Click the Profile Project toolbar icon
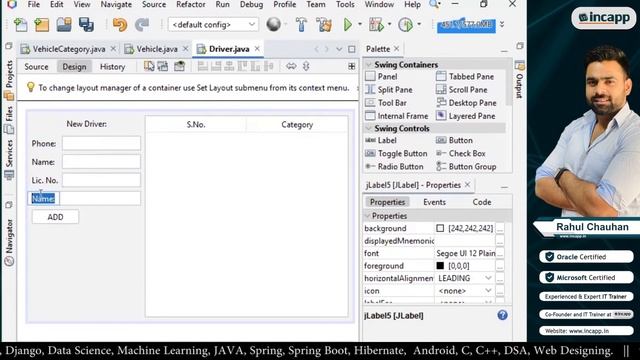This screenshot has width=640, height=360. point(405,24)
